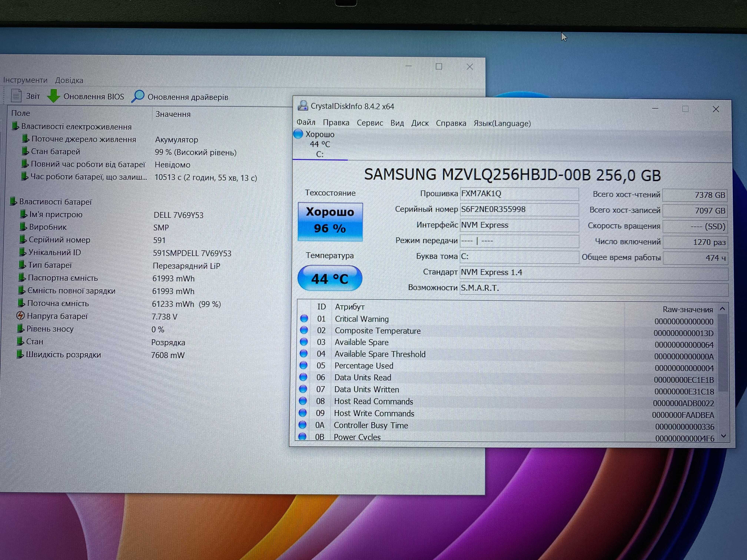Click the Интерфейс field NVM Express
This screenshot has height=560, width=747.
click(x=519, y=225)
